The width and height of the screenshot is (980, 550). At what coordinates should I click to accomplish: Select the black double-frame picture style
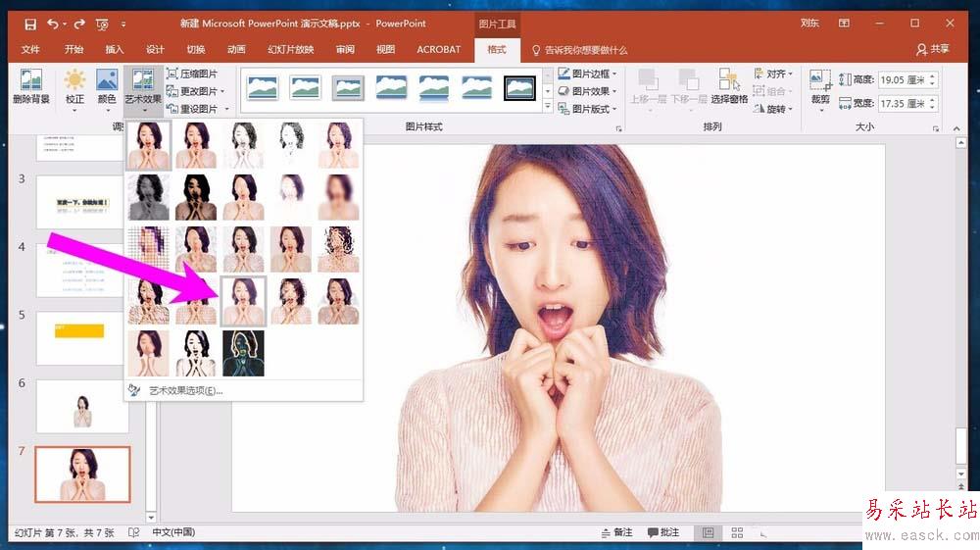click(520, 88)
